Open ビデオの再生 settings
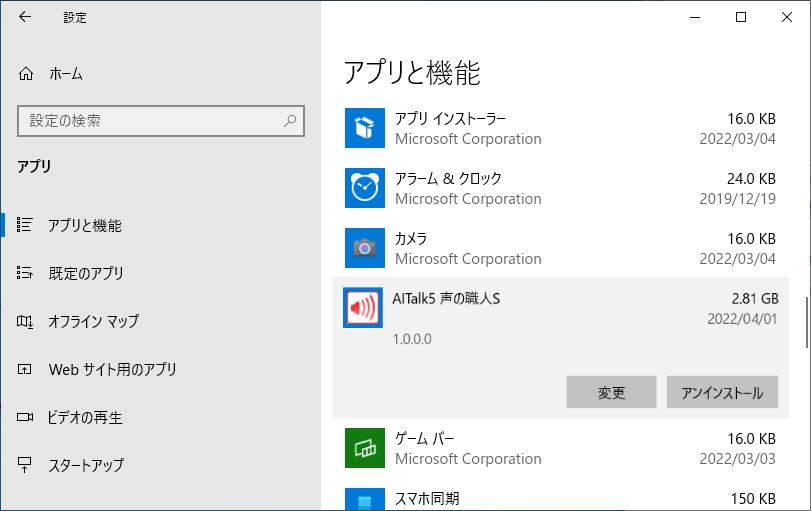Viewport: 811px width, 511px height. [x=85, y=417]
